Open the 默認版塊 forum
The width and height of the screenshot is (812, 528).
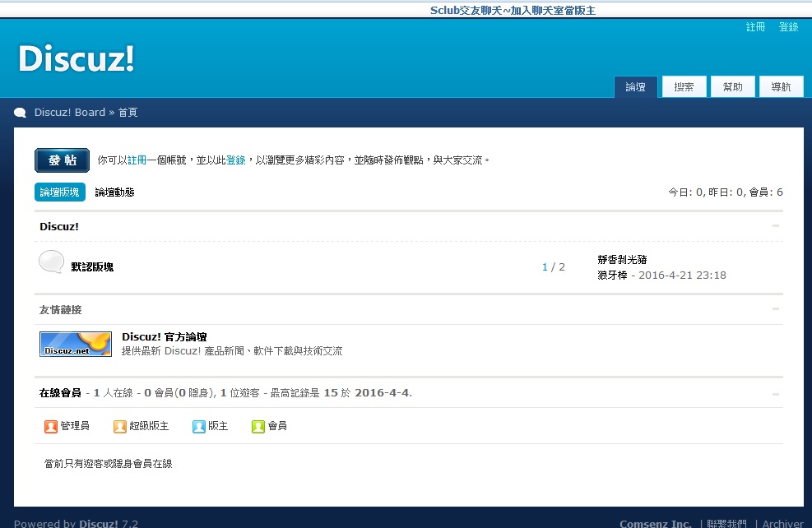(x=92, y=267)
